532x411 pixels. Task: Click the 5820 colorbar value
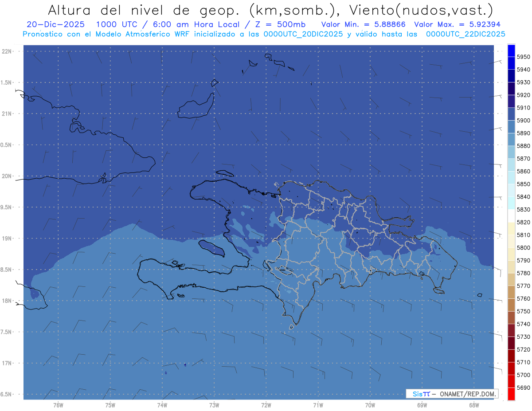point(523,222)
